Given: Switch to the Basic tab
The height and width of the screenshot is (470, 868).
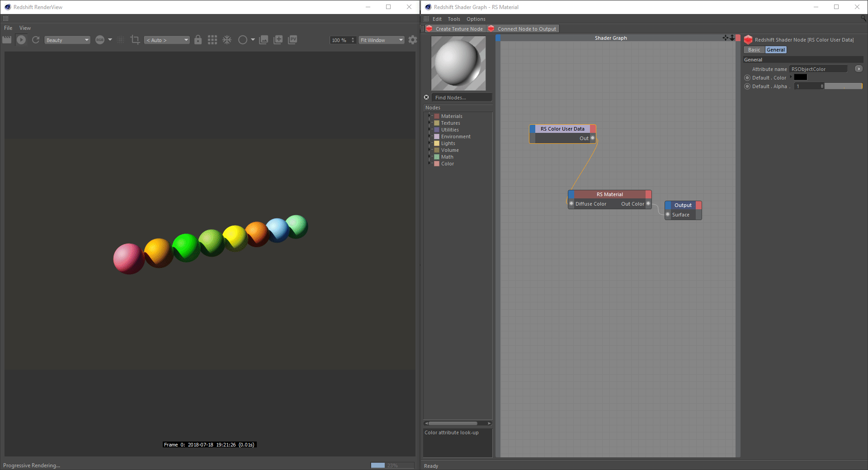Looking at the screenshot, I should tap(754, 50).
